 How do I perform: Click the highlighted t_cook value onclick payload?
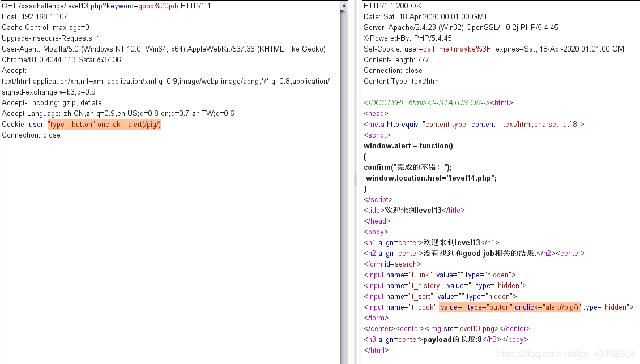[x=510, y=307]
